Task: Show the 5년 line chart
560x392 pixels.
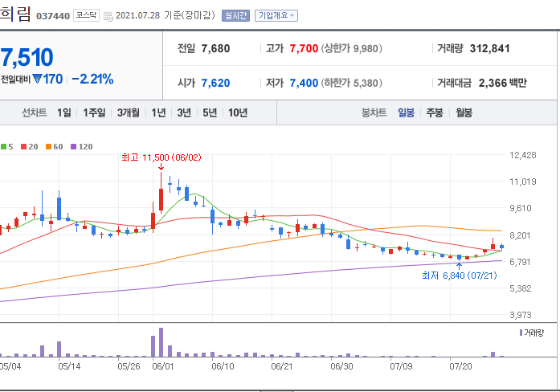Action: [x=210, y=112]
